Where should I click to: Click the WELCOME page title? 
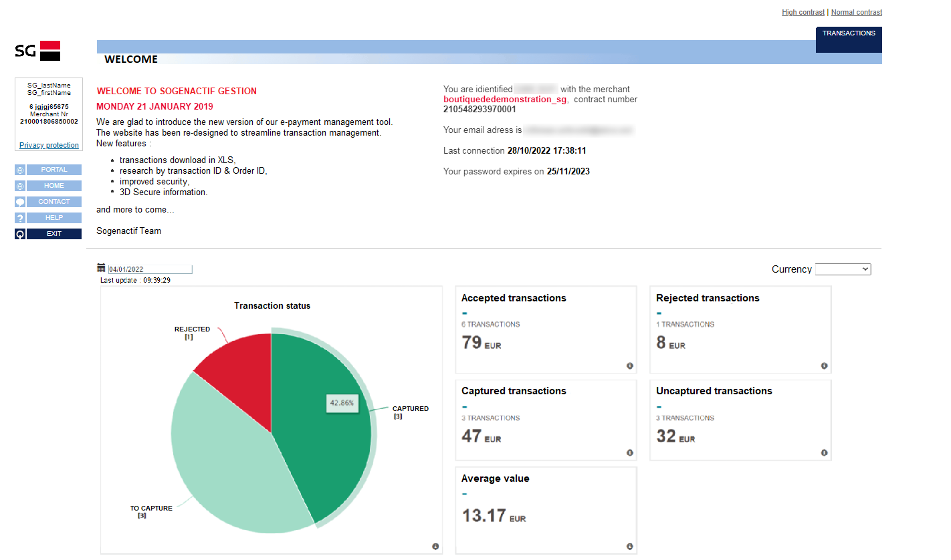131,59
